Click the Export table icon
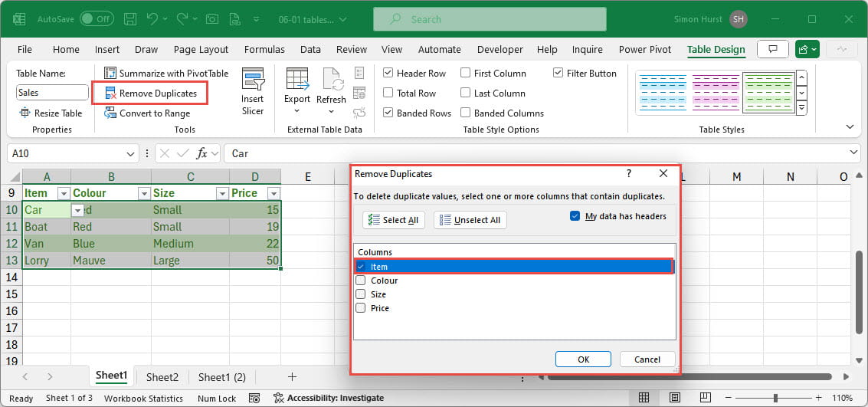Viewport: 868px width, 407px height. [296, 80]
